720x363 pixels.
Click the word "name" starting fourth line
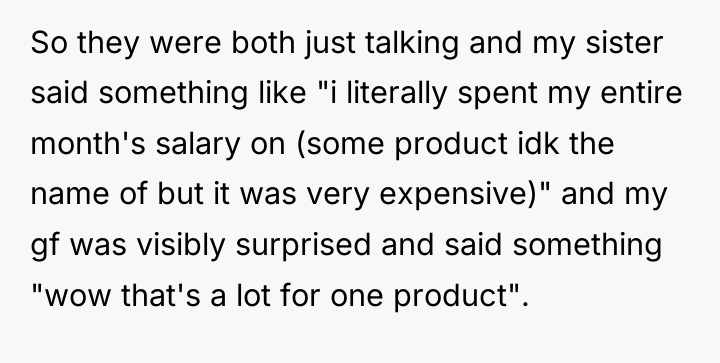click(70, 194)
